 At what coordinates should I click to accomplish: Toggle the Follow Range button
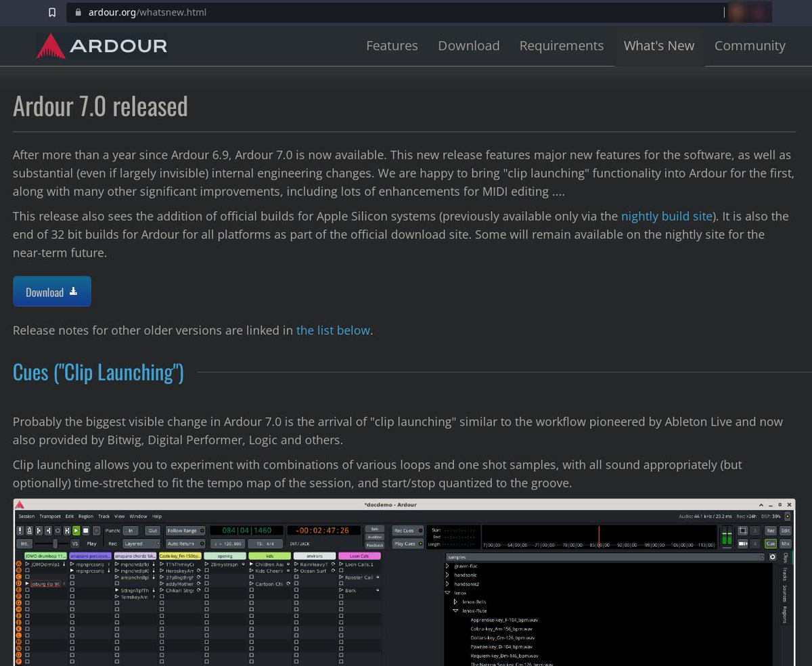click(186, 531)
